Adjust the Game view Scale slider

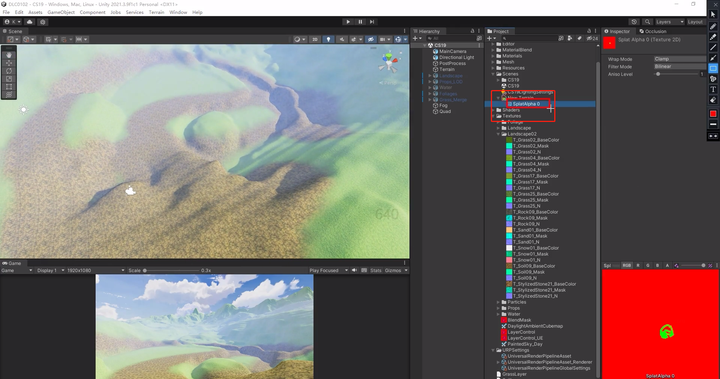171,270
